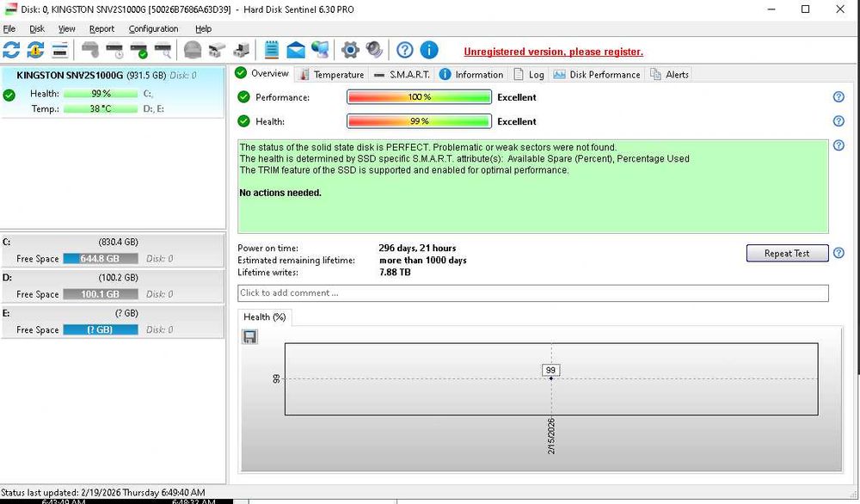Select the C: partition row
Image resolution: width=860 pixels, height=504 pixels.
coord(113,250)
